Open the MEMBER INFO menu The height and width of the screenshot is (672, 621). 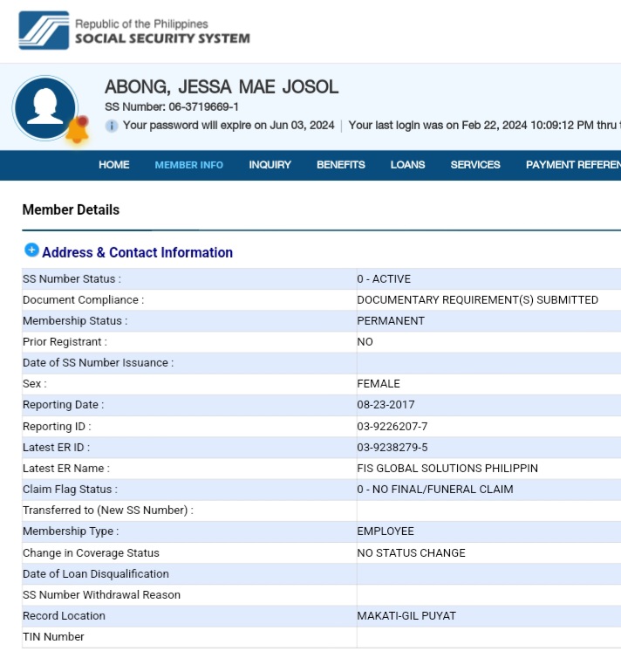click(188, 165)
